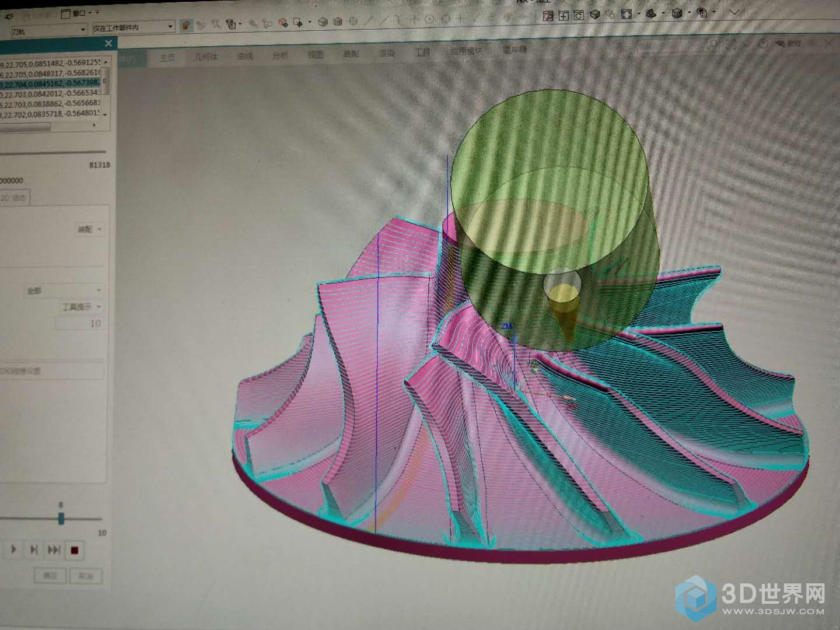
Task: Click the view orientation wedge icon
Action: click(652, 13)
